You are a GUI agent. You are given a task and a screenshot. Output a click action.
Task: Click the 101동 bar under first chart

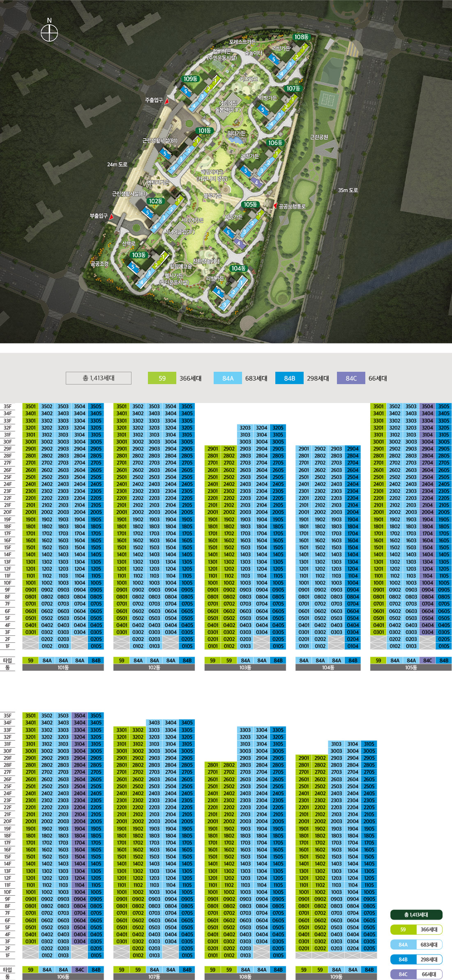(63, 667)
